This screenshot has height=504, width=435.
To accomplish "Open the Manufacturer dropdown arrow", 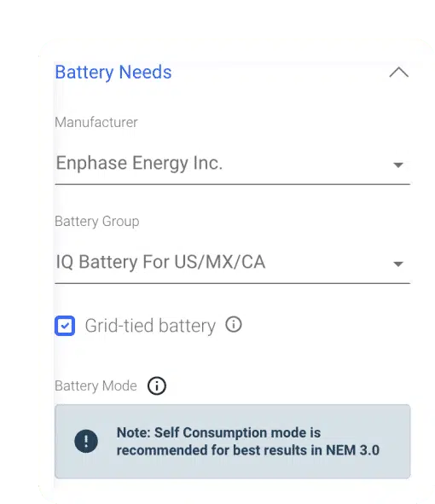I will [398, 165].
